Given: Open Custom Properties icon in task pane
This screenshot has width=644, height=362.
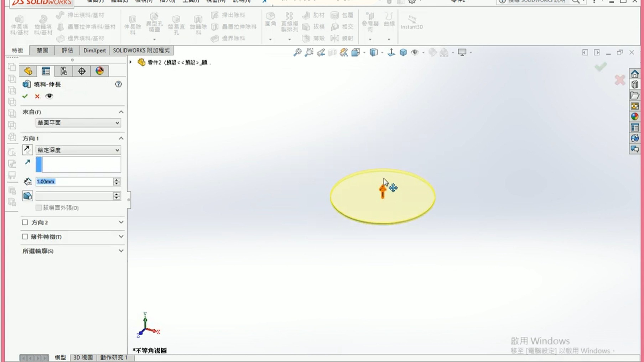Looking at the screenshot, I should click(635, 127).
